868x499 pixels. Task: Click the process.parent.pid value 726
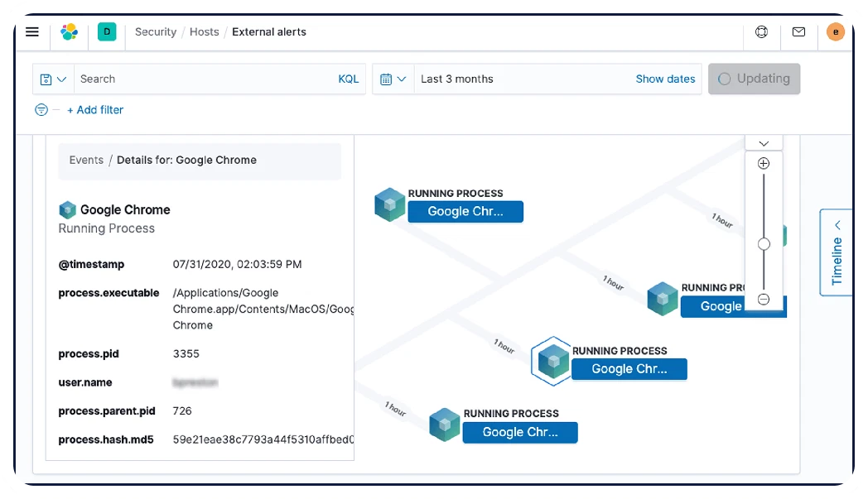[x=182, y=411]
